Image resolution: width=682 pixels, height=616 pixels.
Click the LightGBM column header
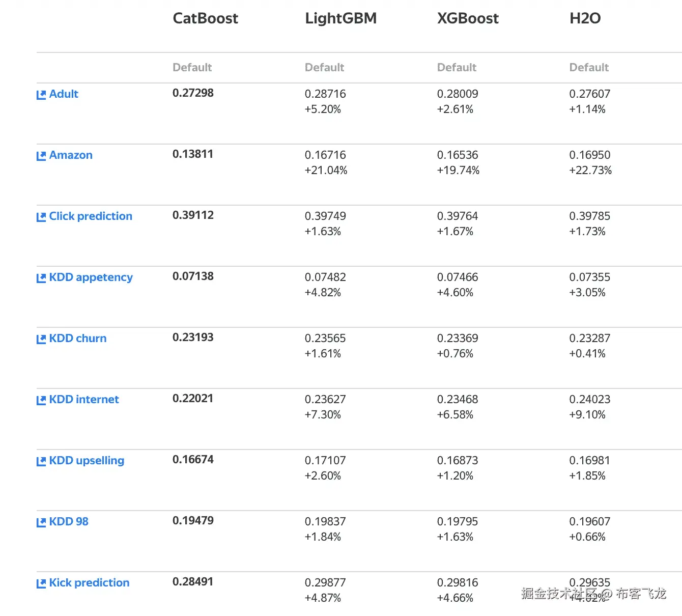340,18
